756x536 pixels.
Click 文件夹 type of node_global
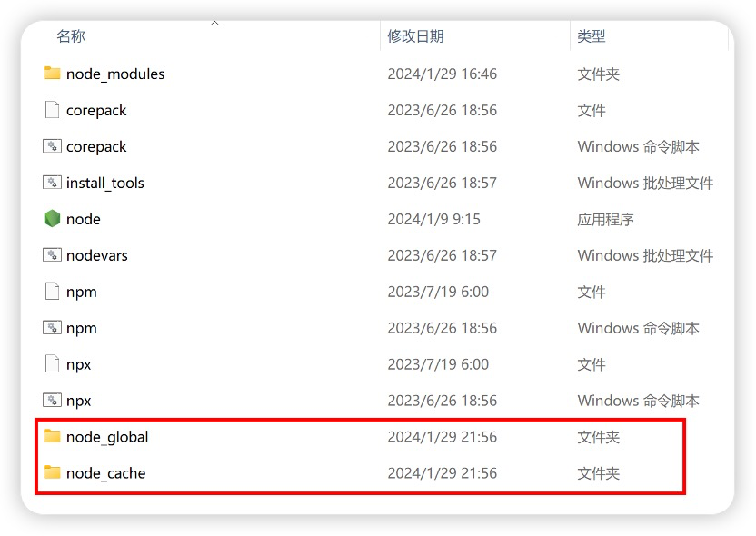tap(598, 437)
